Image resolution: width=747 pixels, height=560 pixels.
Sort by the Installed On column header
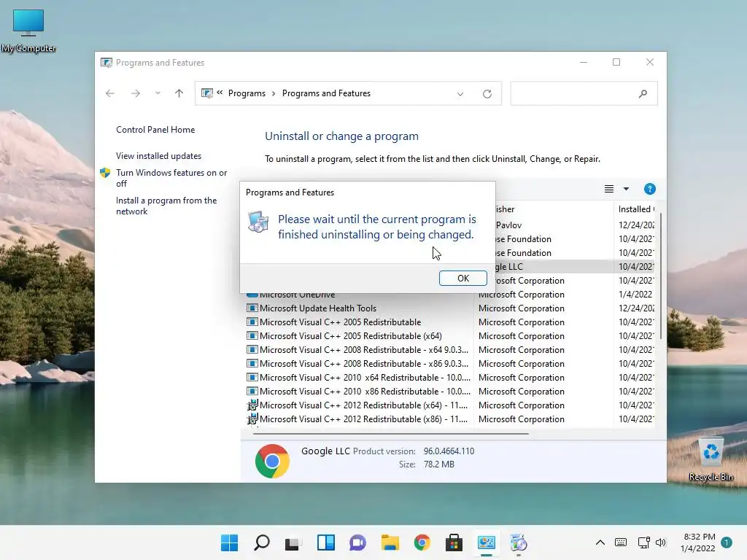tap(636, 209)
